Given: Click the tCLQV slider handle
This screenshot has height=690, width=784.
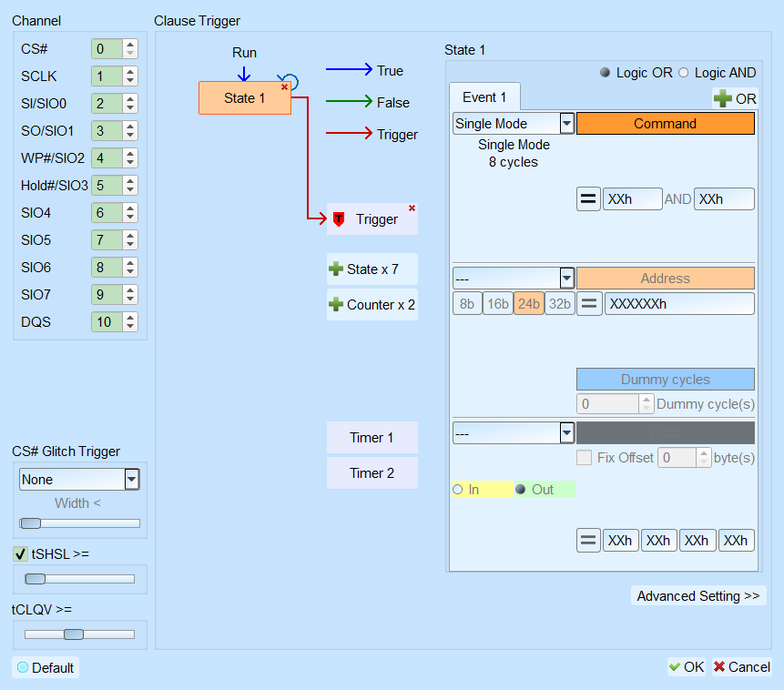Looking at the screenshot, I should [74, 634].
